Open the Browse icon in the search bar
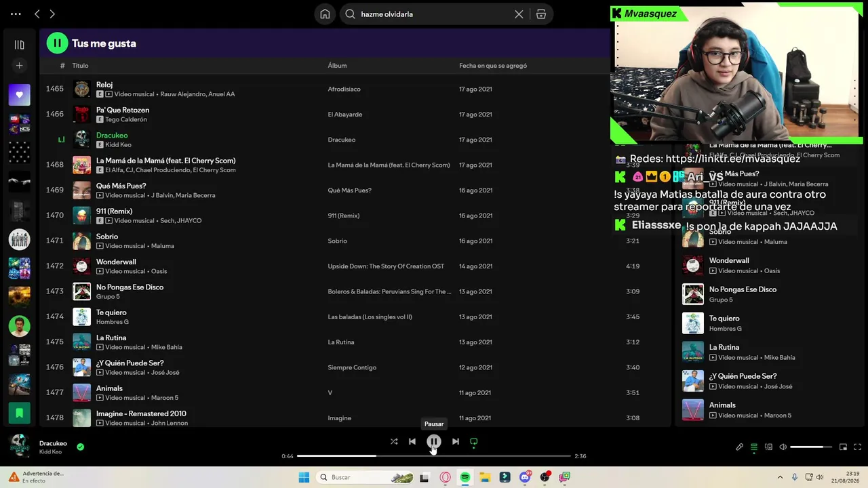868x488 pixels. coord(541,14)
